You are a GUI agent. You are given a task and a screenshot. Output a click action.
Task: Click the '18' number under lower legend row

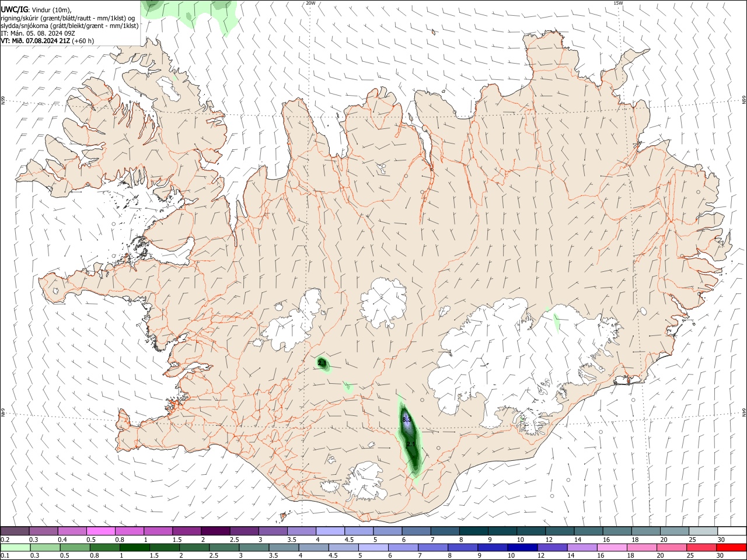[631, 556]
